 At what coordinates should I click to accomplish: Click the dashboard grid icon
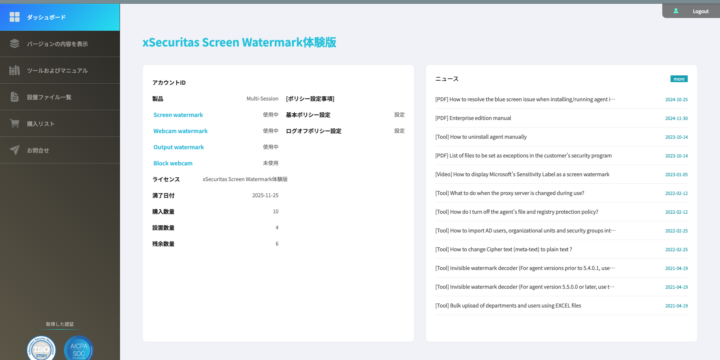pyautogui.click(x=14, y=17)
